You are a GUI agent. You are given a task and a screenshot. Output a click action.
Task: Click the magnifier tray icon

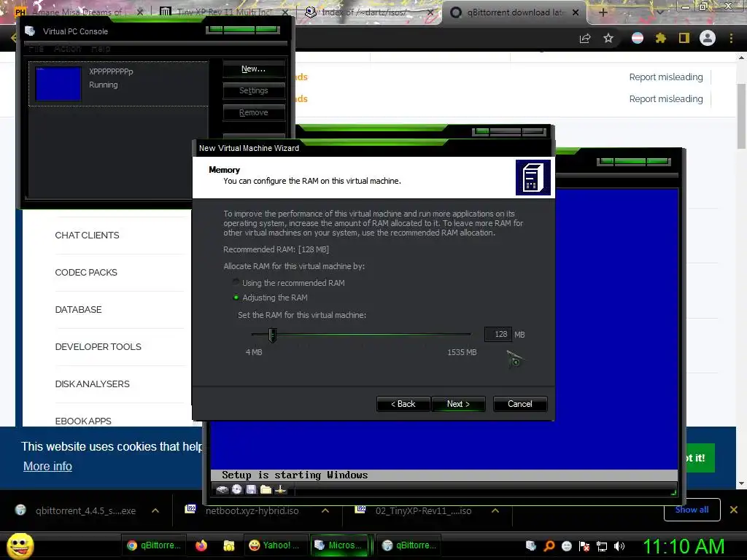pos(549,545)
